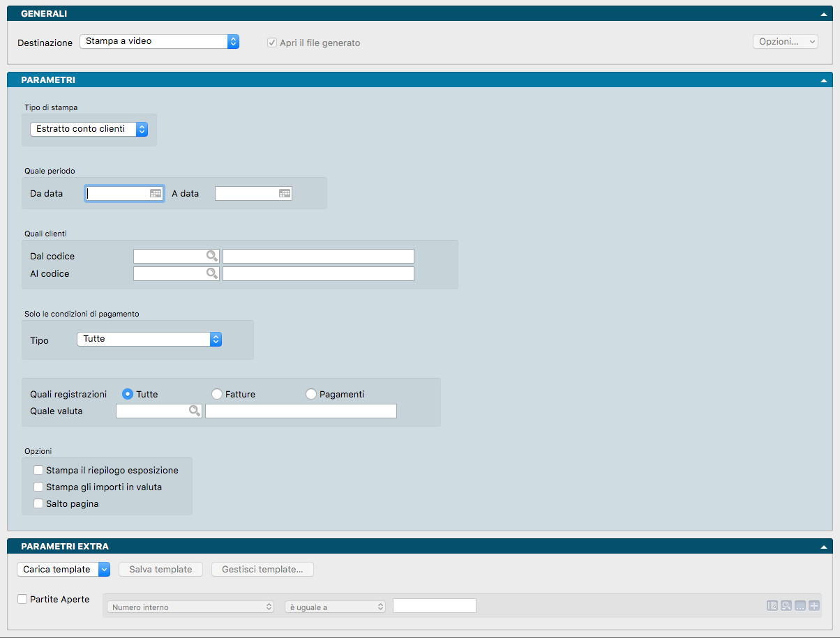Open the calendar picker for A data

click(285, 194)
